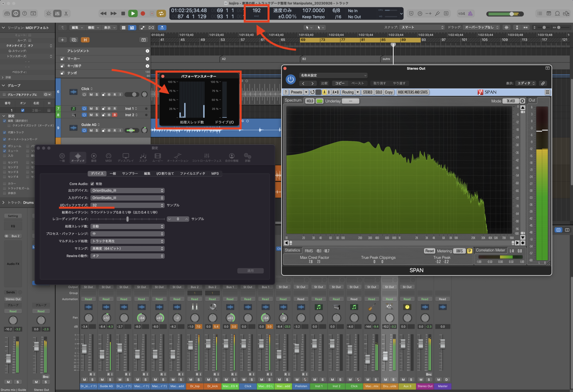
Task: Click Routing button in SPAN
Action: click(348, 92)
